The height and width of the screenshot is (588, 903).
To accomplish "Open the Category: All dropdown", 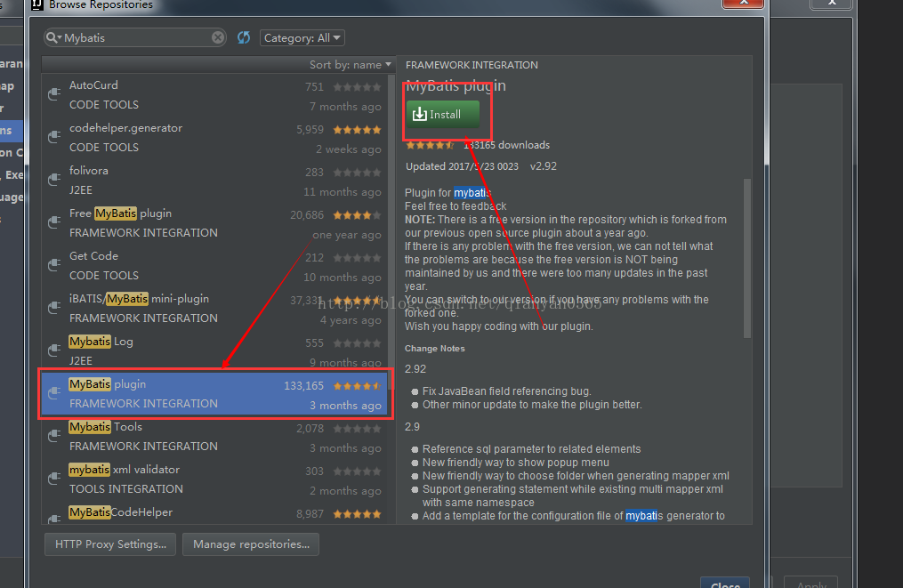I will pyautogui.click(x=302, y=38).
